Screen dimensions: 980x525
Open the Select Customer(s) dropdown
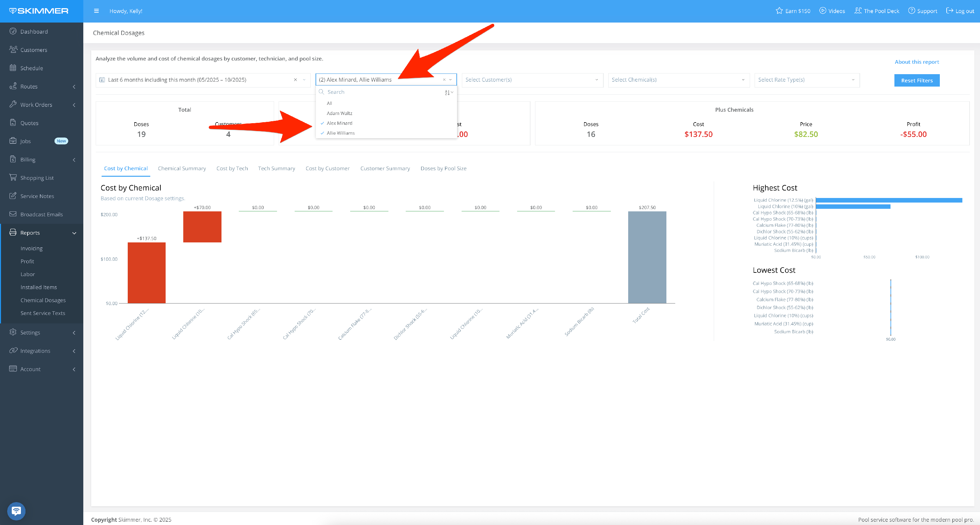[532, 80]
